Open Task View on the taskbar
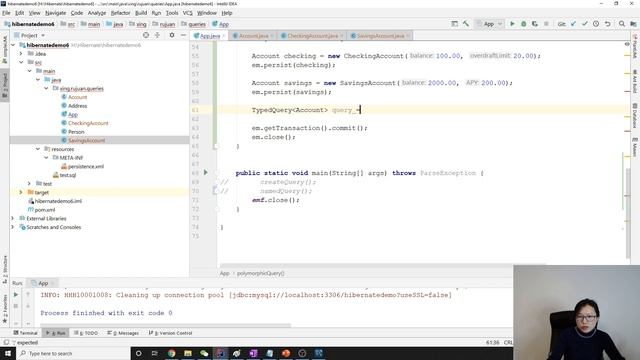The width and height of the screenshot is (640, 360). pyautogui.click(x=155, y=353)
